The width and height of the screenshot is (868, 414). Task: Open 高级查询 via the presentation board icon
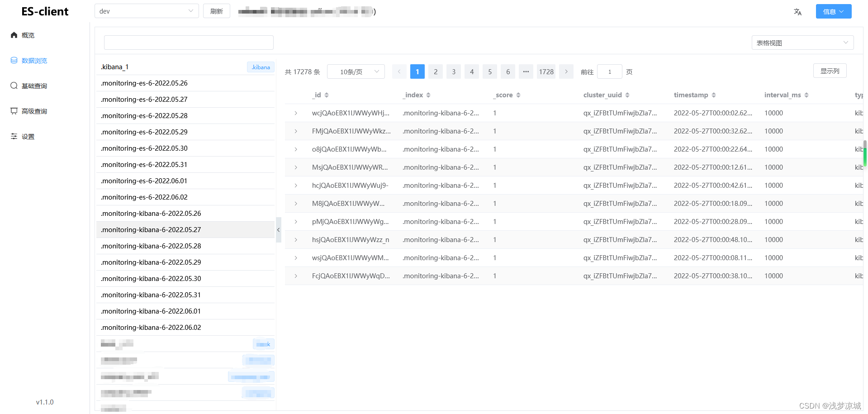point(14,111)
